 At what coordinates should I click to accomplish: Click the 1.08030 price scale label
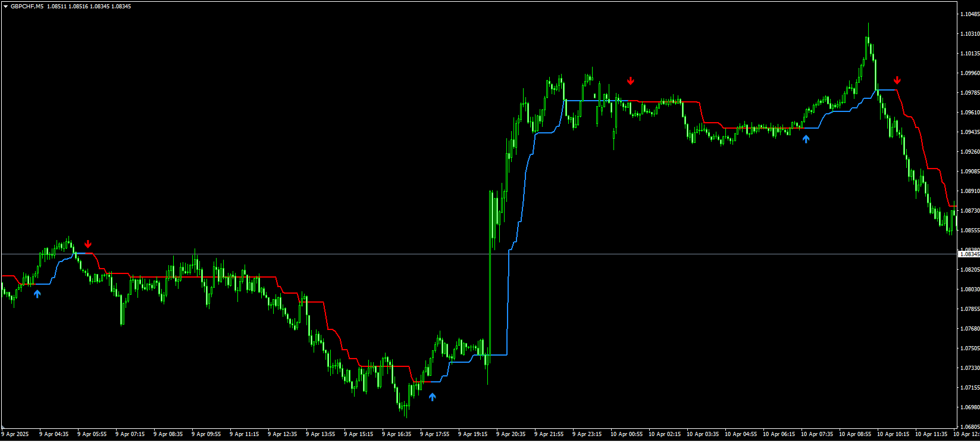(x=969, y=289)
